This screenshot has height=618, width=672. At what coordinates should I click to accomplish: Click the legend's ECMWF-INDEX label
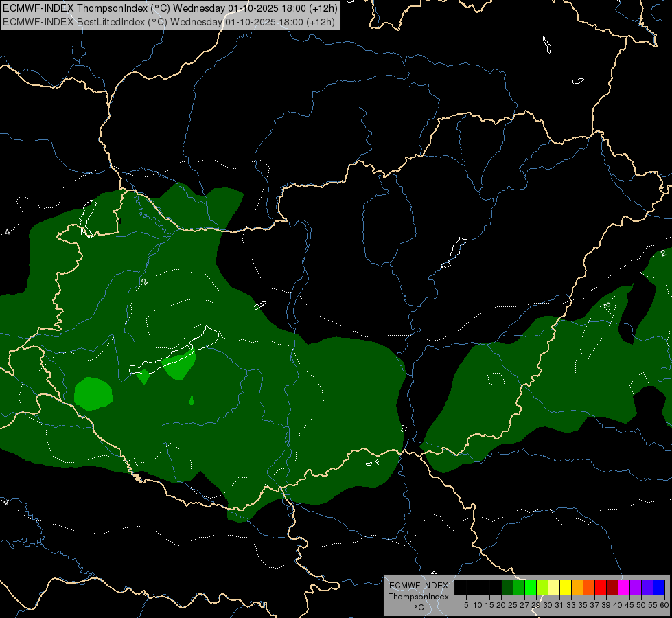(419, 586)
